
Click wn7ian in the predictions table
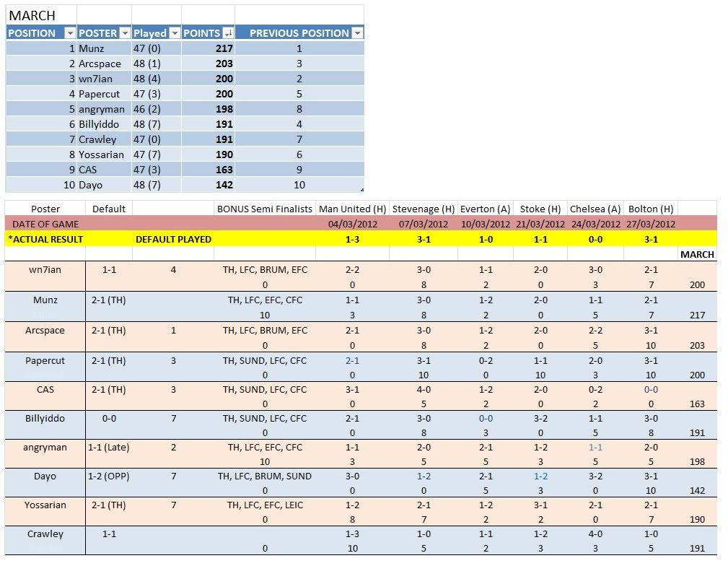click(45, 269)
